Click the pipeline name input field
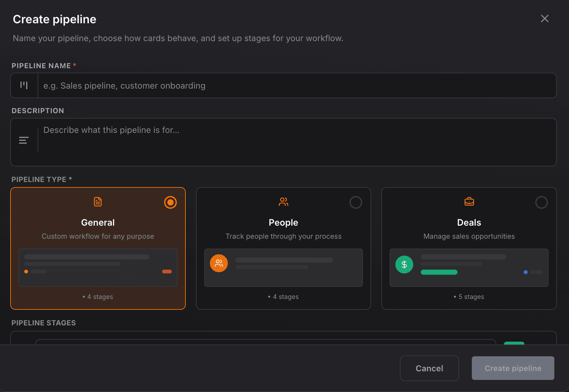This screenshot has height=392, width=569. tap(255, 85)
